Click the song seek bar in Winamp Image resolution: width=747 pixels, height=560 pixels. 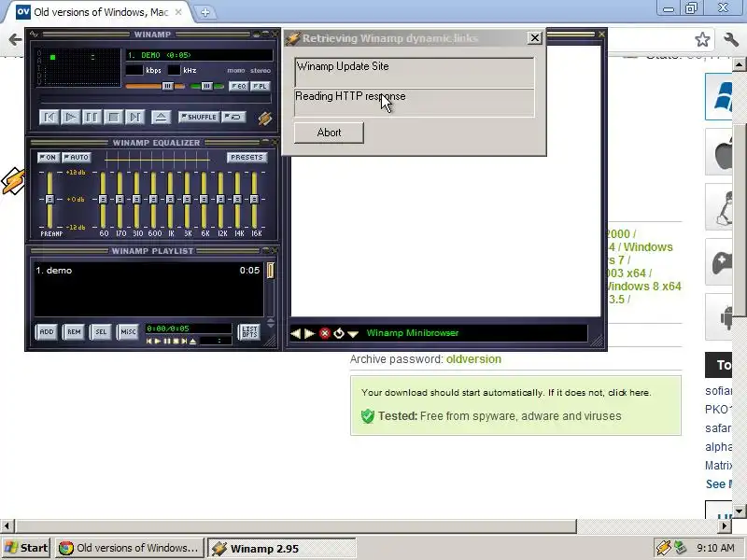tap(155, 100)
